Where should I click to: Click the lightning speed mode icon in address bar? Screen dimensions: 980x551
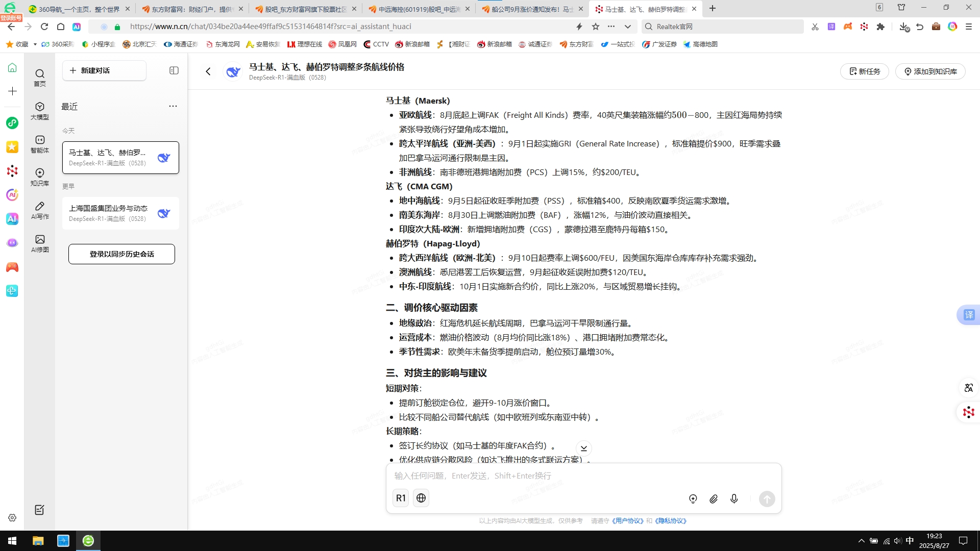point(579,27)
